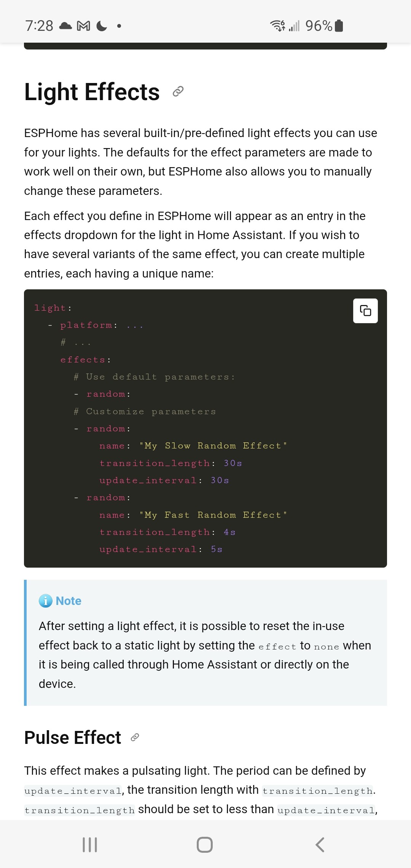This screenshot has width=411, height=868.
Task: Tap the Gmail notification icon
Action: tap(84, 26)
